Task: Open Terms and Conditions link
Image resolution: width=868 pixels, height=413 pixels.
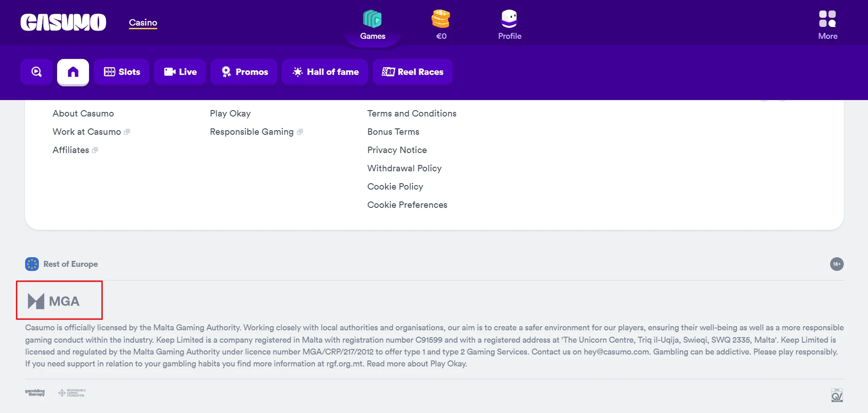Action: pos(412,113)
